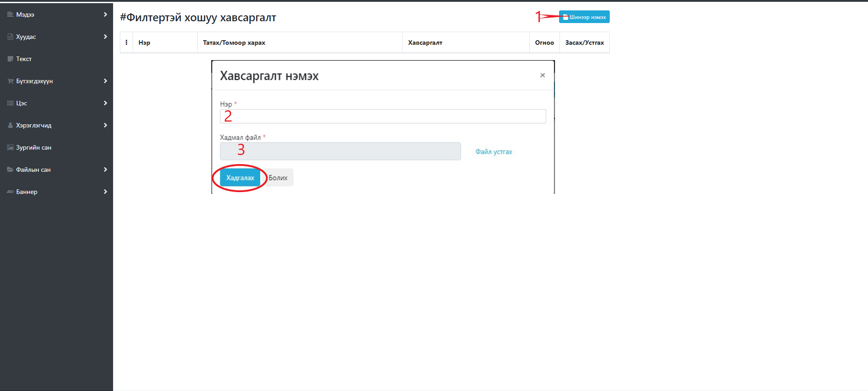Open the Зургийн сан menu item
The height and width of the screenshot is (391, 868).
(33, 147)
